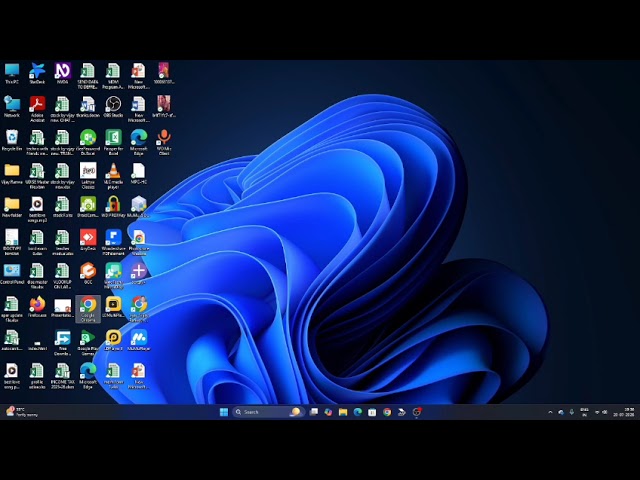Select the Presentation file thumbnail on desktop
This screenshot has height=480, width=640.
tap(62, 307)
